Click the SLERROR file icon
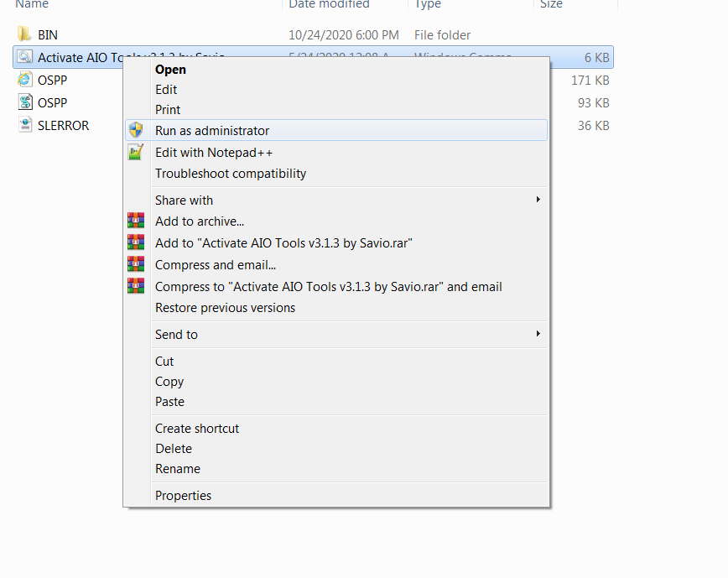Image resolution: width=728 pixels, height=578 pixels. pyautogui.click(x=24, y=126)
